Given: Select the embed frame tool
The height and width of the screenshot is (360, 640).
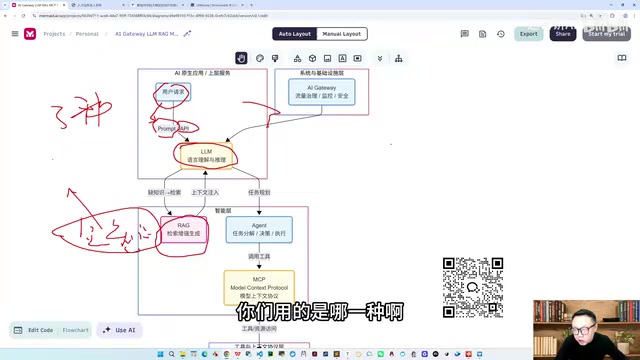Looking at the screenshot, I should (358, 58).
